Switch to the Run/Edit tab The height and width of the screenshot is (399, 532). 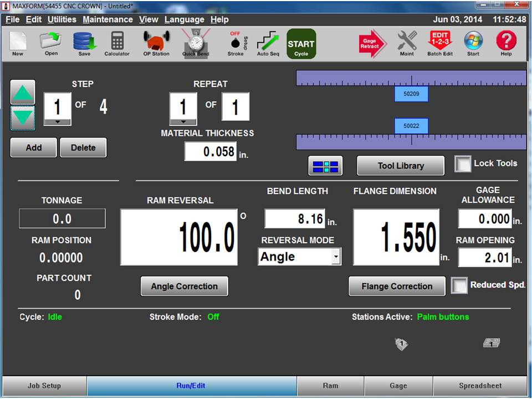click(192, 386)
